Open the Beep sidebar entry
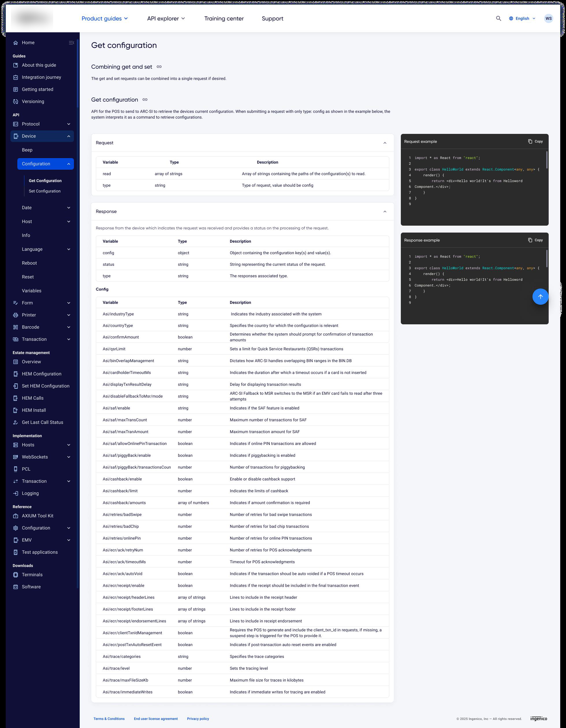Viewport: 566px width, 728px height. [27, 150]
